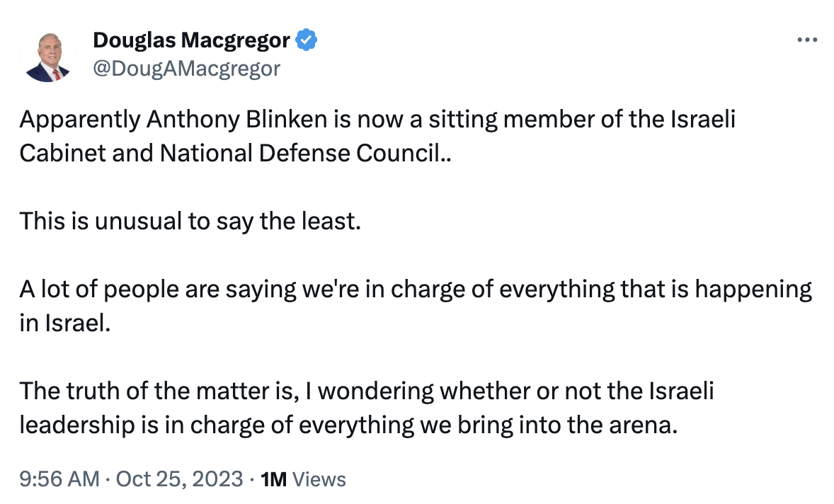Click the word 'Apparently' starting the tweet
Screen dimensions: 834x504
(80, 120)
